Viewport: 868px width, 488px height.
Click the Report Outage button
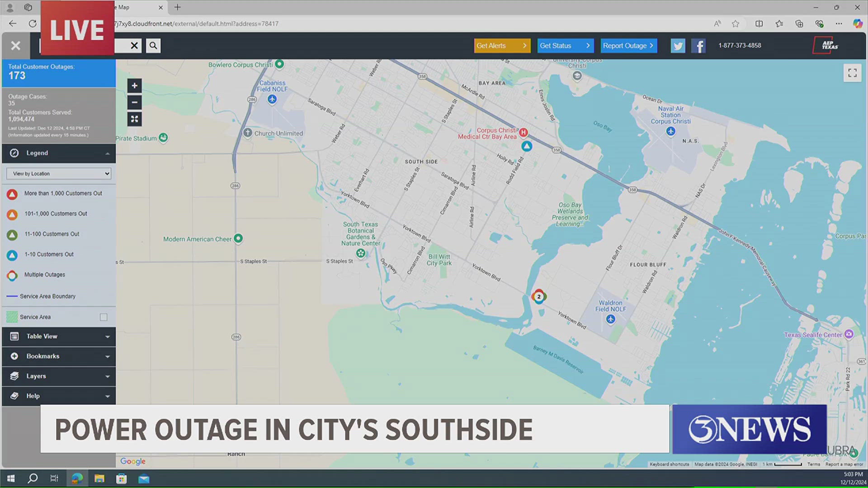coord(628,46)
